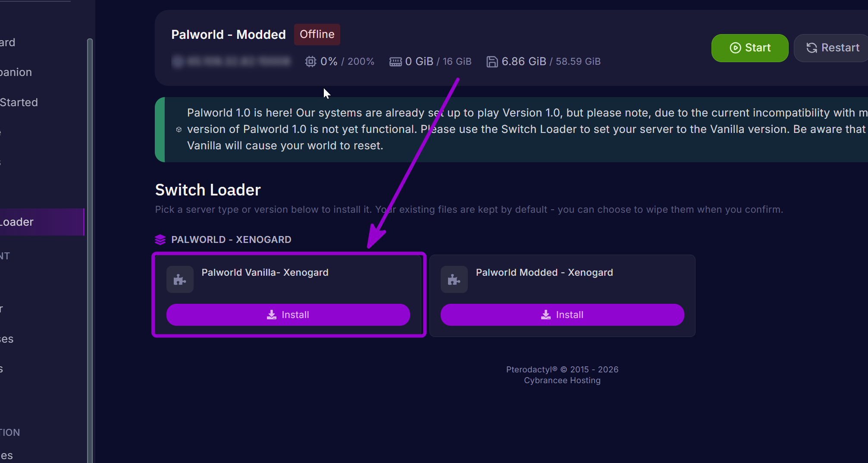Click the Palworld Modded puzzle piece icon

(x=454, y=280)
